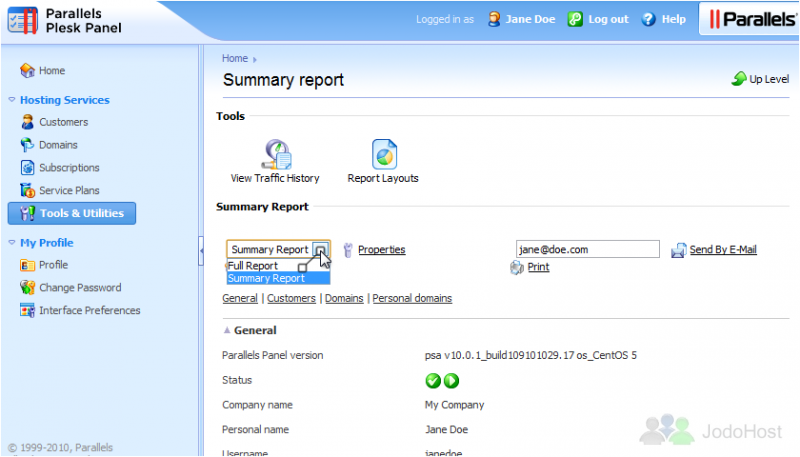
Task: Collapse the Hosting Services section
Action: pyautogui.click(x=12, y=99)
